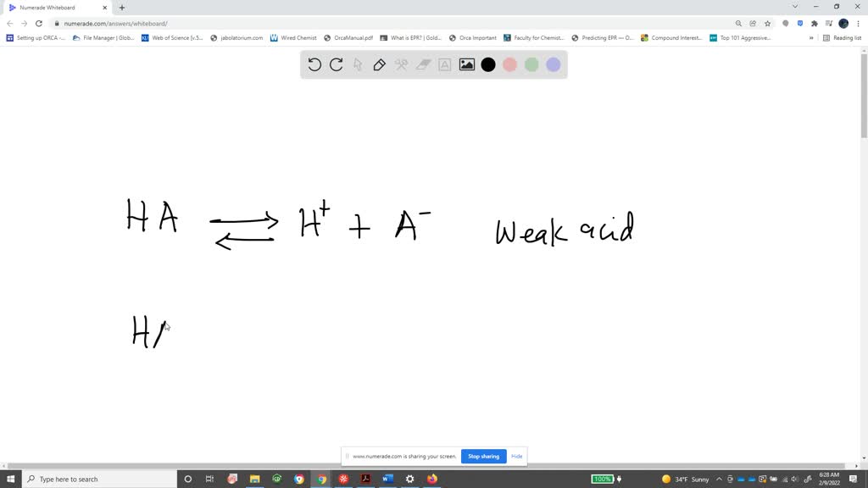
Task: Click the Undo icon
Action: [314, 64]
